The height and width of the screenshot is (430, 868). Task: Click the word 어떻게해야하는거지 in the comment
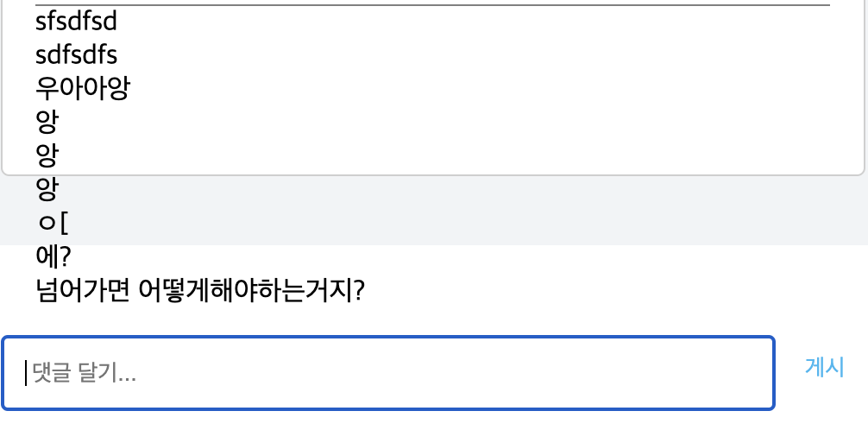coord(245,290)
